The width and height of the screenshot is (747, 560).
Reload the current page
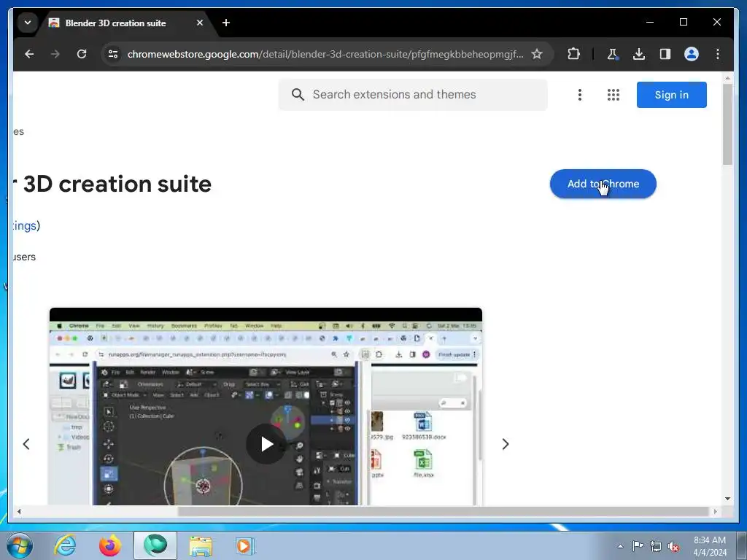point(82,54)
